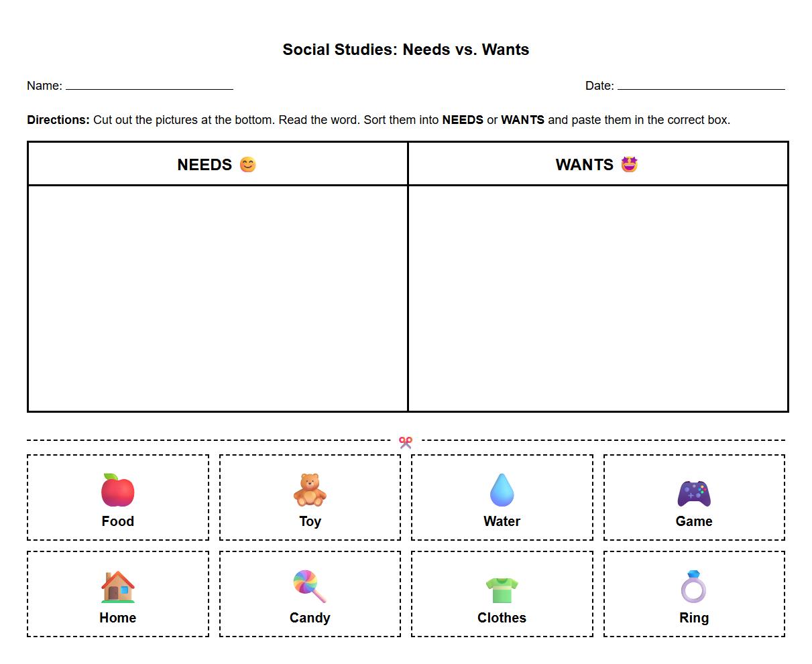Viewport: 812px width, 664px height.
Task: Click the house icon for Home
Action: (x=117, y=586)
